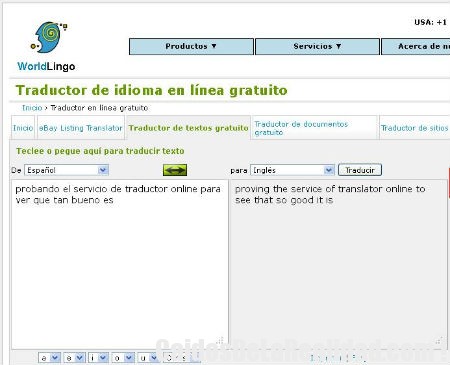
Task: Click the 'Teclee o pegue aquí para traducir texto' label
Action: pos(100,151)
